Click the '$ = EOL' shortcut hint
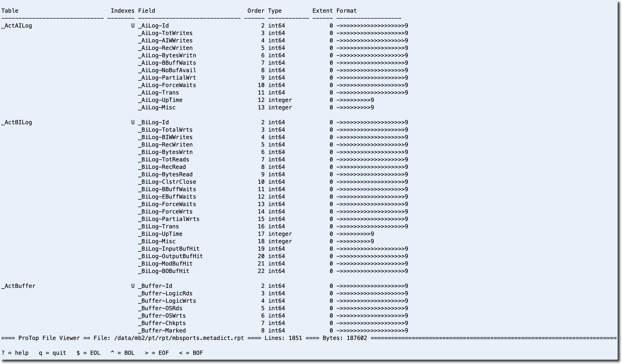622x364 pixels. point(88,353)
